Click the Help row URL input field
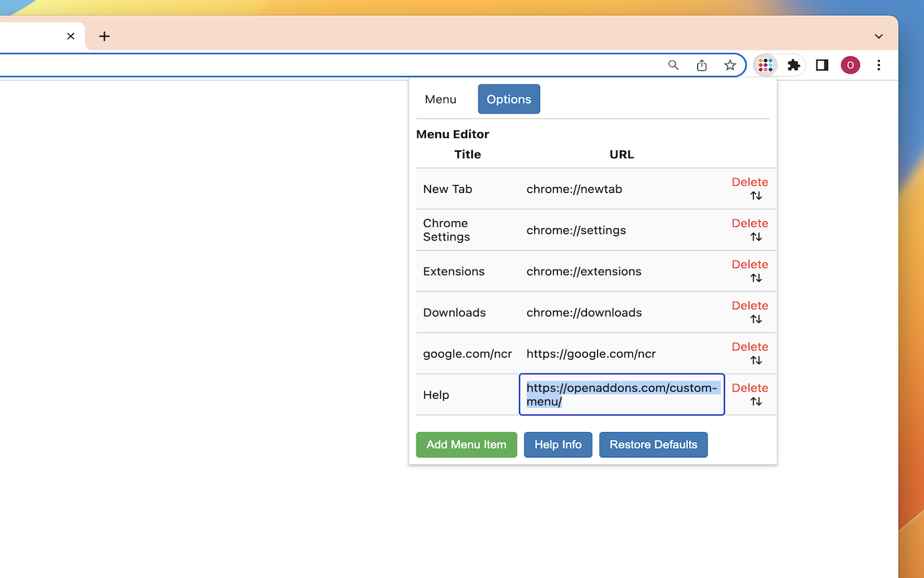Screen dimensions: 924x578 [622, 394]
